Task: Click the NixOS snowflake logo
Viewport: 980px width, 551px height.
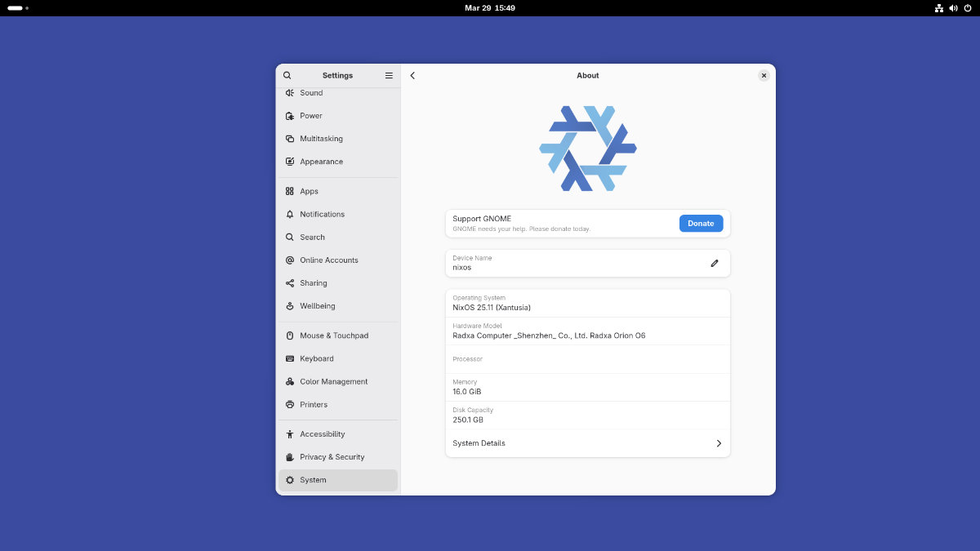Action: 588,149
